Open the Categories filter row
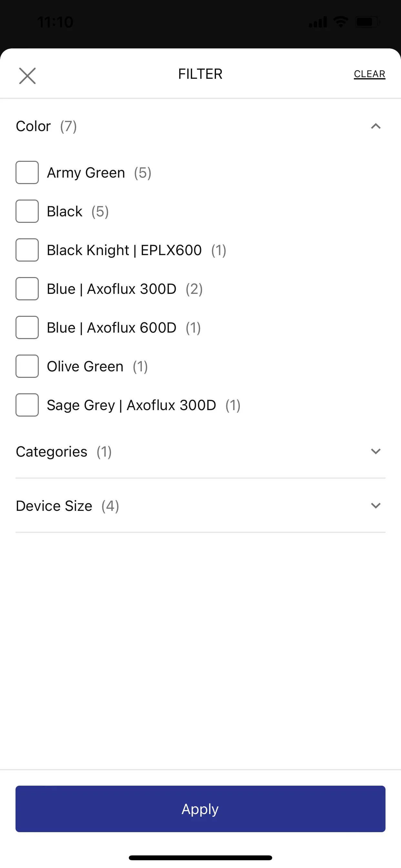 coord(200,451)
